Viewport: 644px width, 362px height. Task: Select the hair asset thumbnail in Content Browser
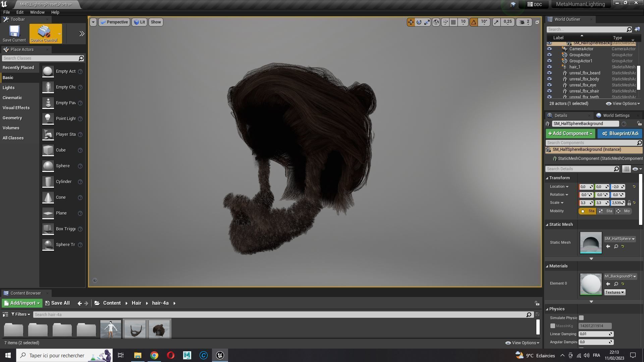(x=159, y=329)
